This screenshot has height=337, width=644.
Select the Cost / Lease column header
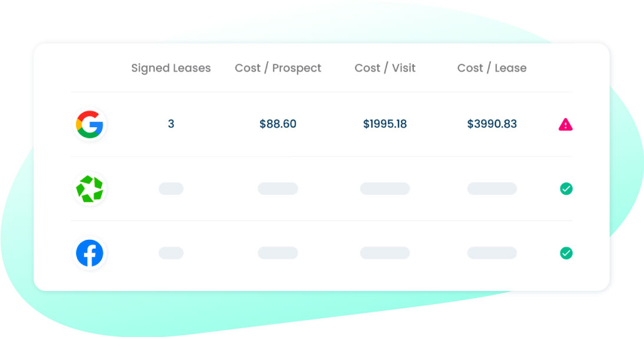point(492,68)
